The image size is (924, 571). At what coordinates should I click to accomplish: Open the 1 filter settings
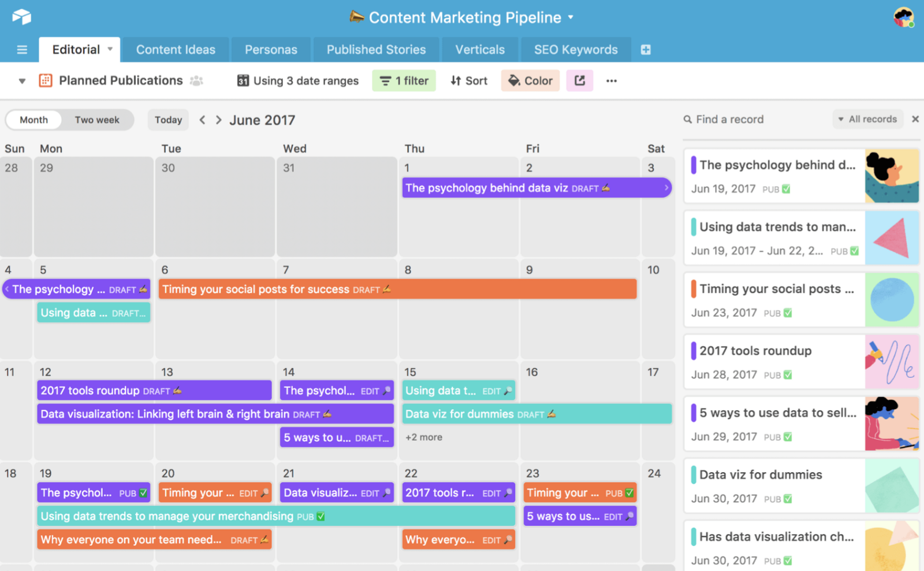coord(404,81)
